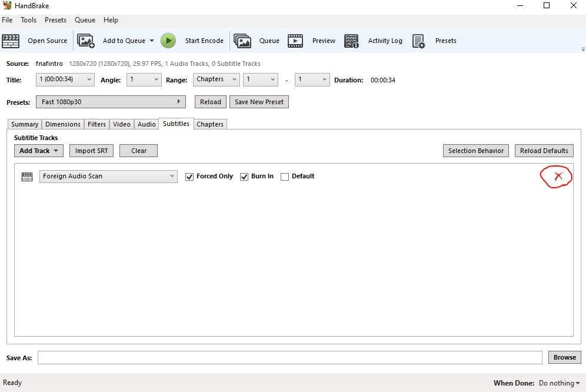The width and height of the screenshot is (586, 392).
Task: Open the Activity Log icon
Action: tap(351, 41)
